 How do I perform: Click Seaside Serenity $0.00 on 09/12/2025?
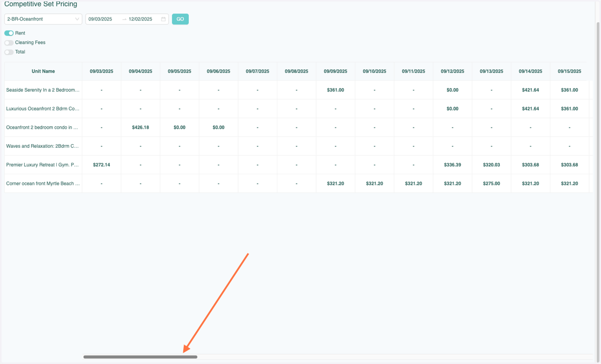(x=453, y=90)
